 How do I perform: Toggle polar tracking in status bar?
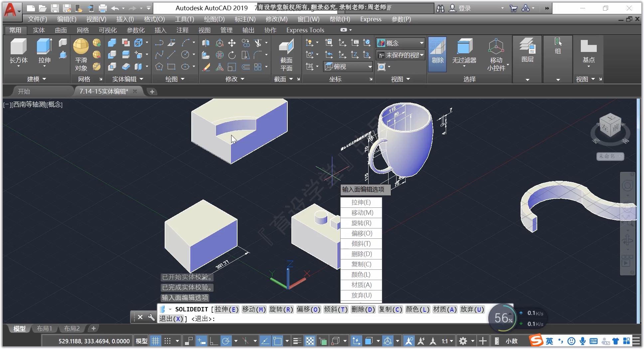226,341
